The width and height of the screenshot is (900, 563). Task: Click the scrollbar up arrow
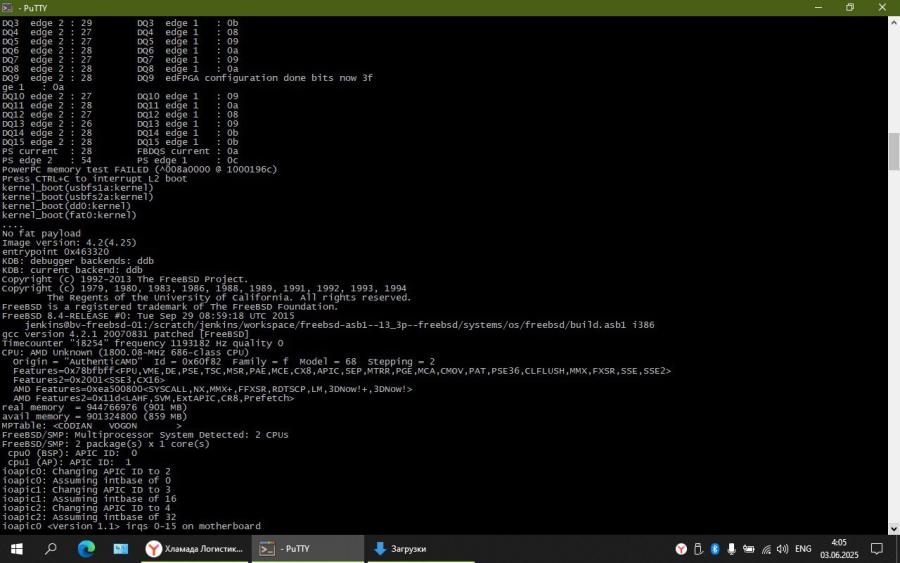pos(893,22)
